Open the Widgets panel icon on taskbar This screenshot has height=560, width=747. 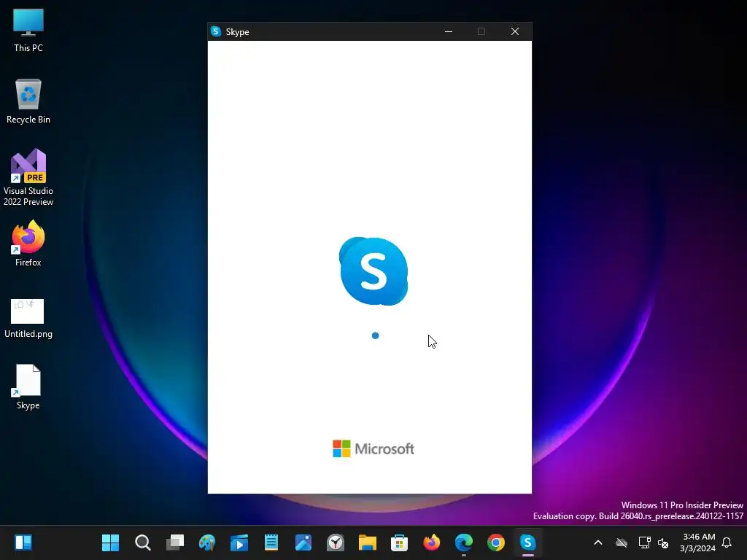click(x=23, y=542)
